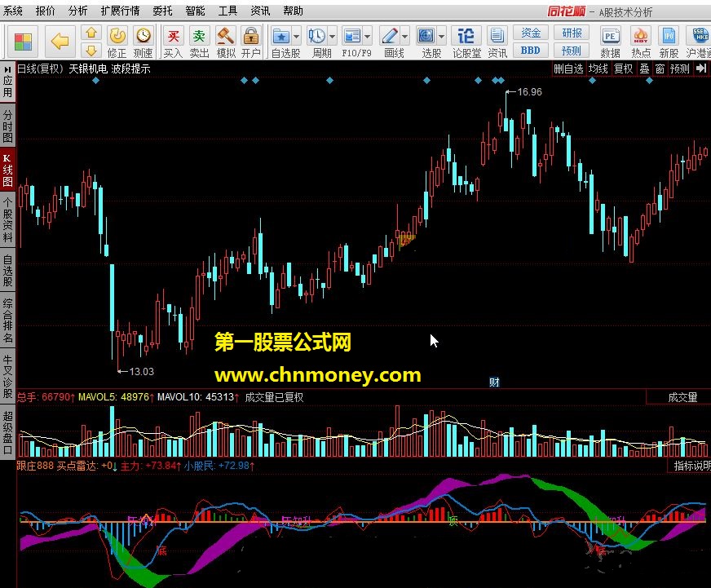Viewport: 711px width, 588px height.
Task: Open the 分析 menu
Action: pyautogui.click(x=78, y=11)
